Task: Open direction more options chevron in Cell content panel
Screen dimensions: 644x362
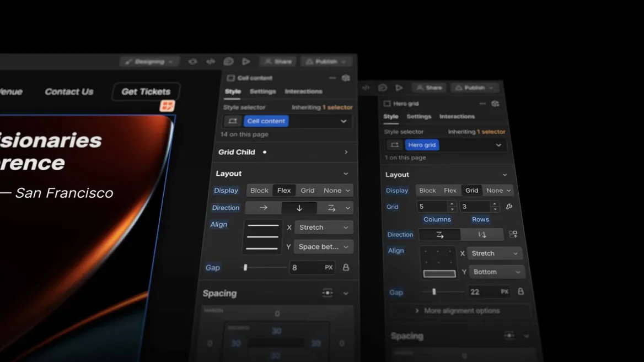Action: tap(348, 208)
